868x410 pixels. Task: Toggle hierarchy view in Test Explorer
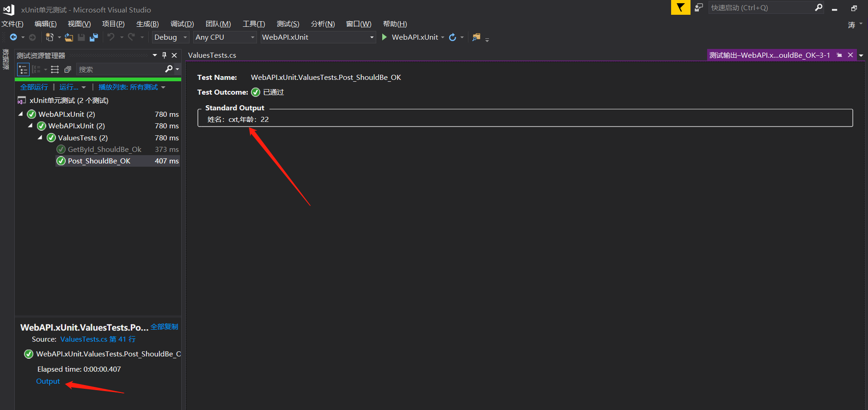pos(23,70)
